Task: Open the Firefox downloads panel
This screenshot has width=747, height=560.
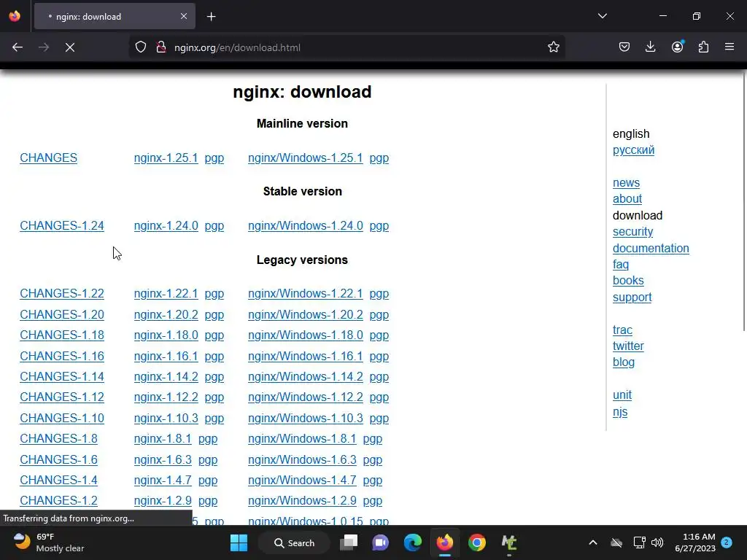Action: point(650,47)
